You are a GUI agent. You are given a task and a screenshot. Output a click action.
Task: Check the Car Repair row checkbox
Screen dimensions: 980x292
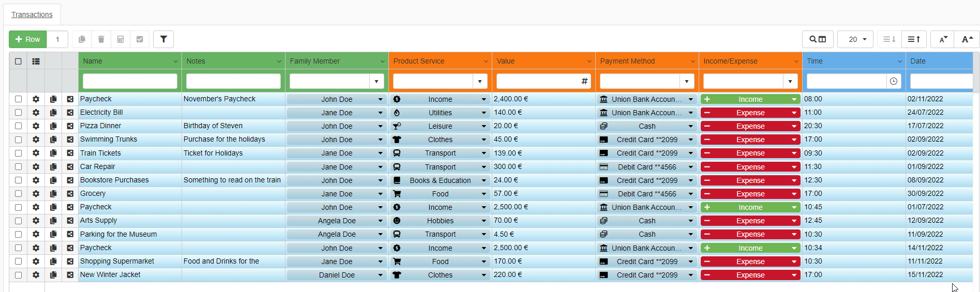18,167
